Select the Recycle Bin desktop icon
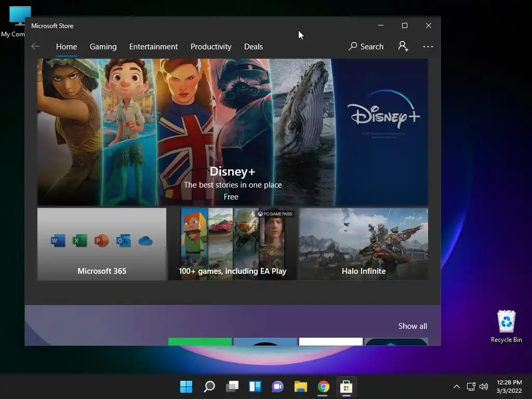Viewport: 532px width, 399px height. [x=506, y=326]
